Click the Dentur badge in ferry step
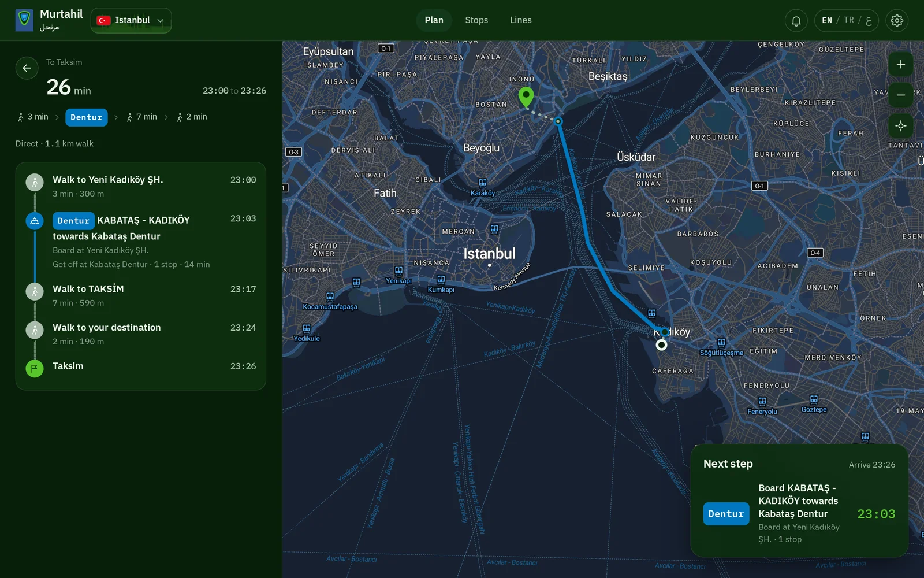This screenshot has width=924, height=578. pyautogui.click(x=73, y=221)
